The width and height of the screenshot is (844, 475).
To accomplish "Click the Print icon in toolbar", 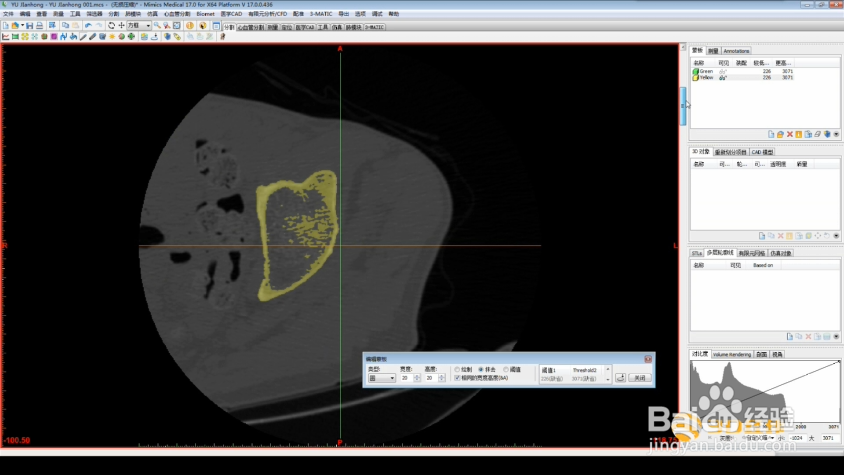I will coord(39,26).
